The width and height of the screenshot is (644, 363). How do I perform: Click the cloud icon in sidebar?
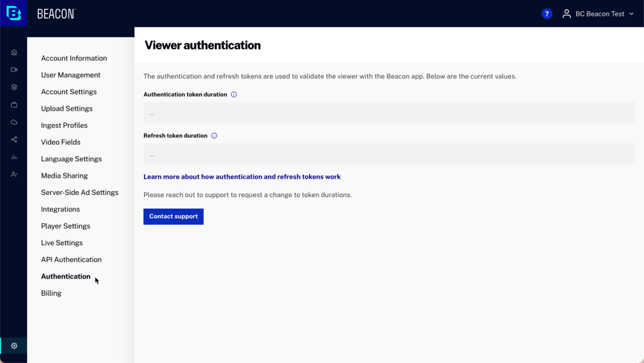click(x=13, y=122)
